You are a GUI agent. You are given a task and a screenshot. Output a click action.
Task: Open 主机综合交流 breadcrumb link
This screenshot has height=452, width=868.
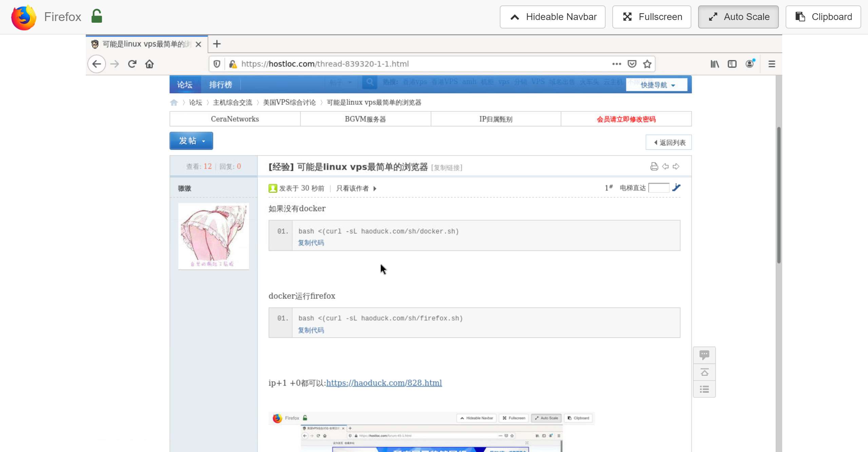232,102
